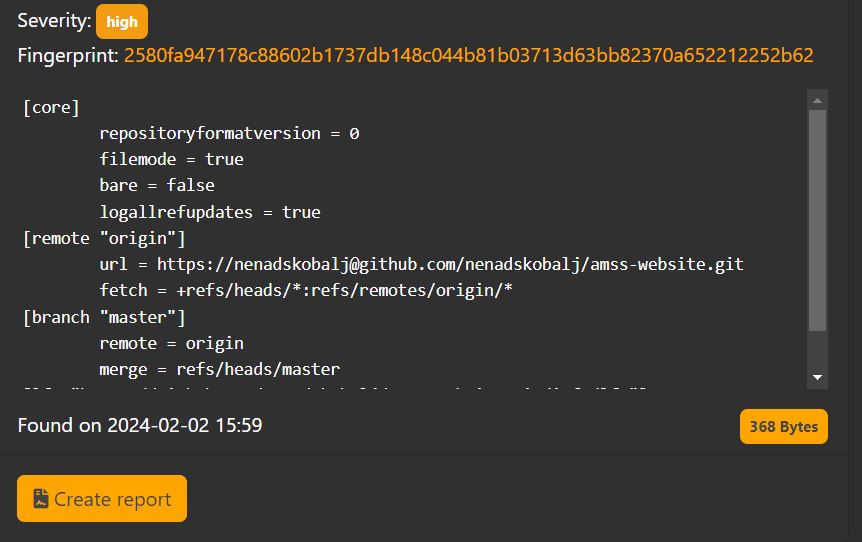Click the fetch refs/heads line
The width and height of the screenshot is (862, 542).
coord(306,290)
